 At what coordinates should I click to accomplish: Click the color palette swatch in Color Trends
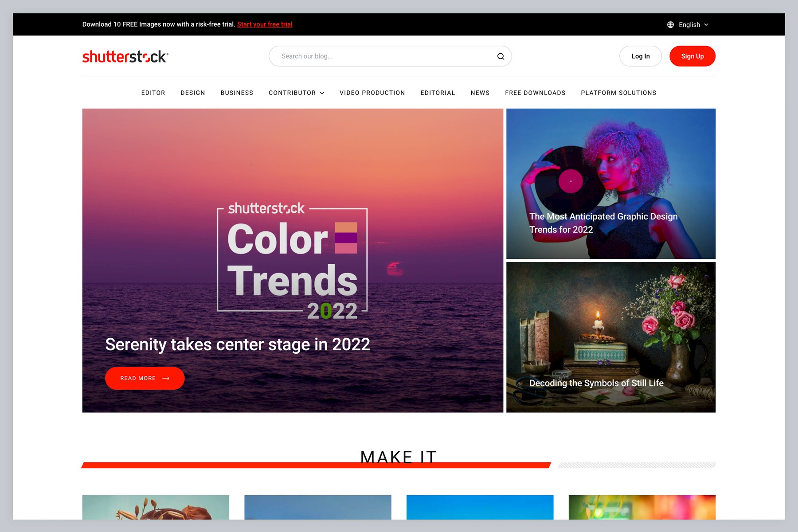346,238
